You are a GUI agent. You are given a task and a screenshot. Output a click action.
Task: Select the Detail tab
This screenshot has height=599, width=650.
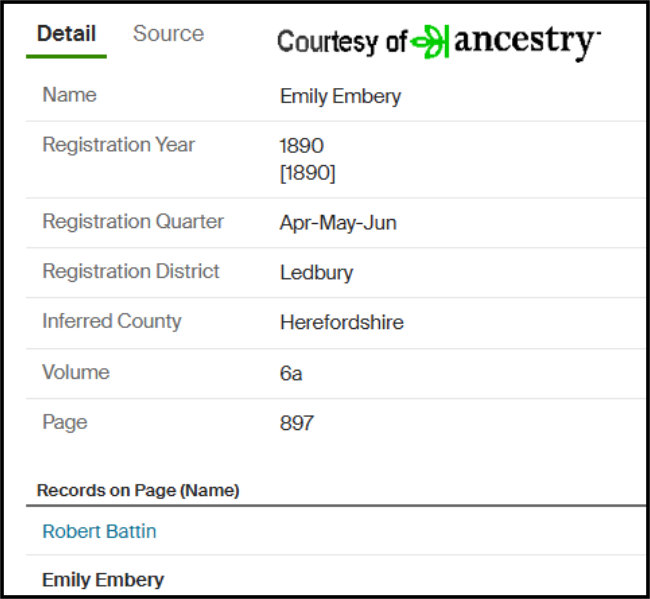pyautogui.click(x=66, y=34)
